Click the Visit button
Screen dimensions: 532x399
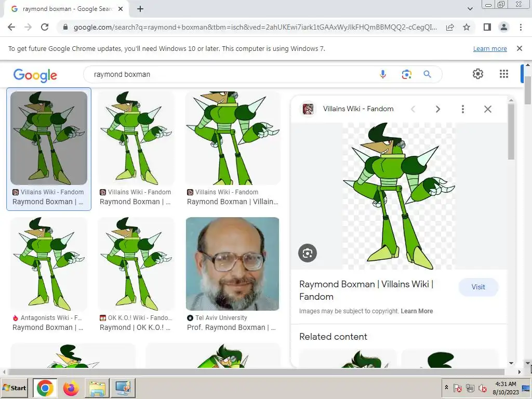tap(478, 287)
